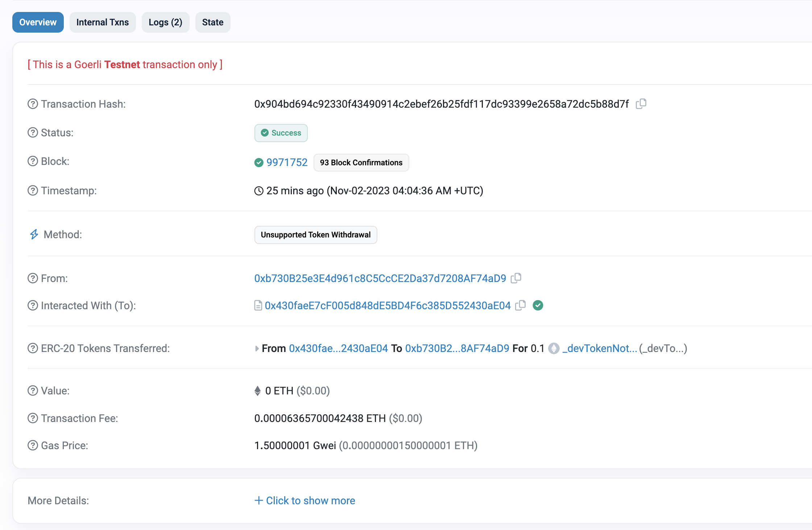Copy the Interacted With contract address
The width and height of the screenshot is (812, 530).
[x=521, y=305]
